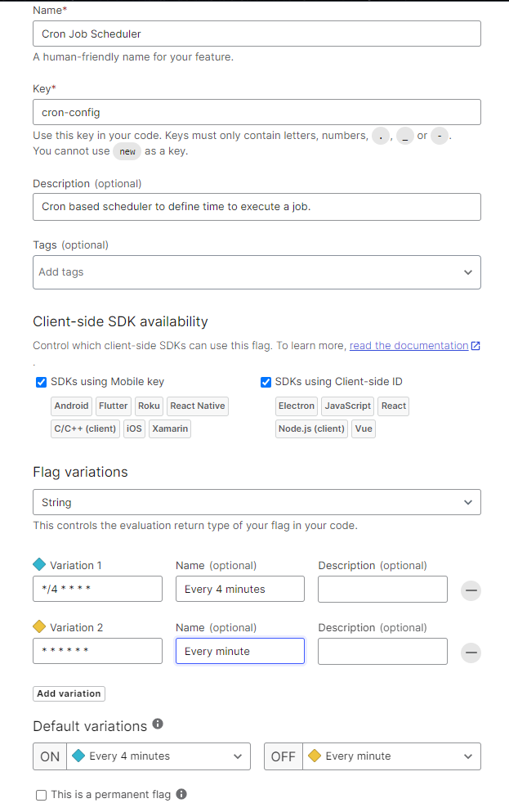Click the Key field containing cron-config
This screenshot has height=812, width=509.
pyautogui.click(x=257, y=112)
